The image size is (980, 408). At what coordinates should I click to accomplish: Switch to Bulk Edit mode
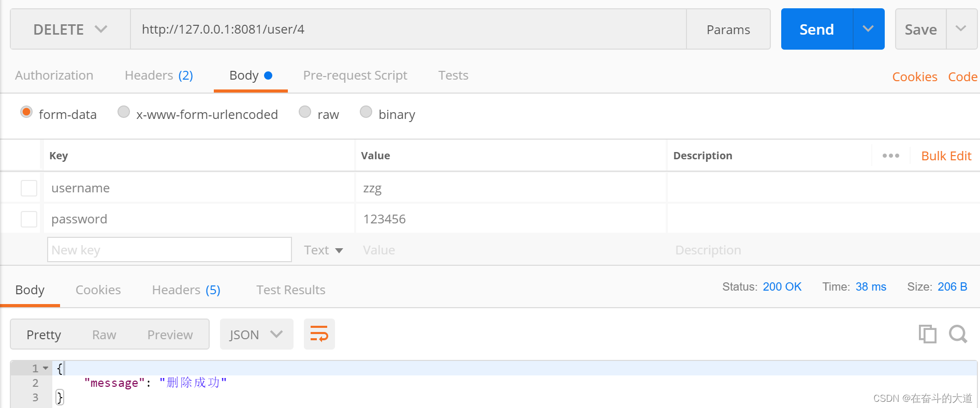coord(946,156)
